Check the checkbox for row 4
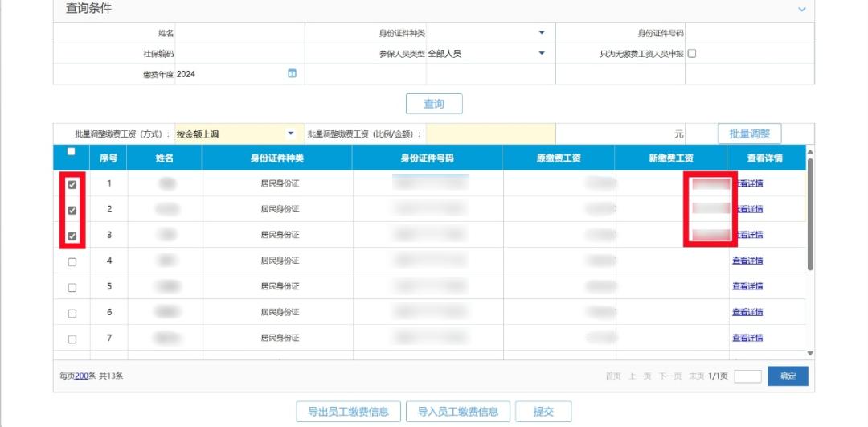 point(72,261)
